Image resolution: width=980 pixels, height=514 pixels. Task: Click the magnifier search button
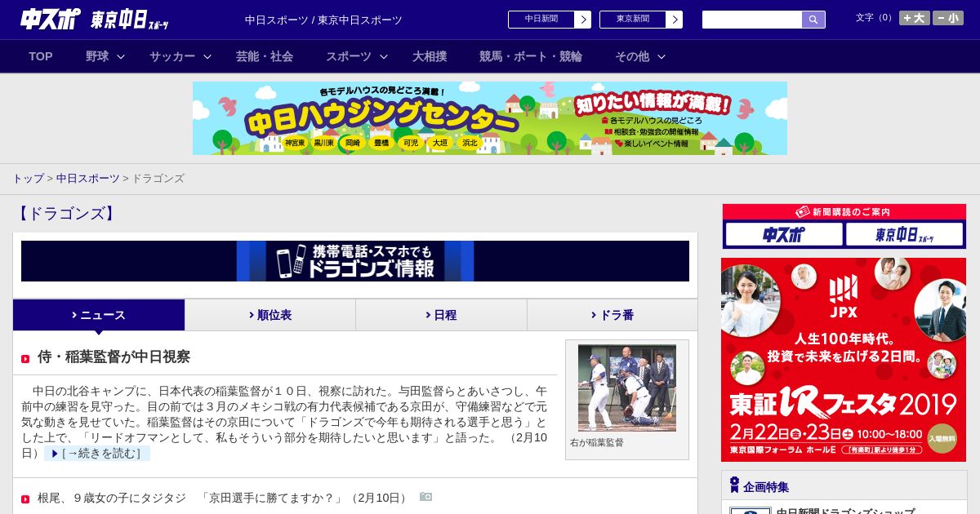point(813,20)
